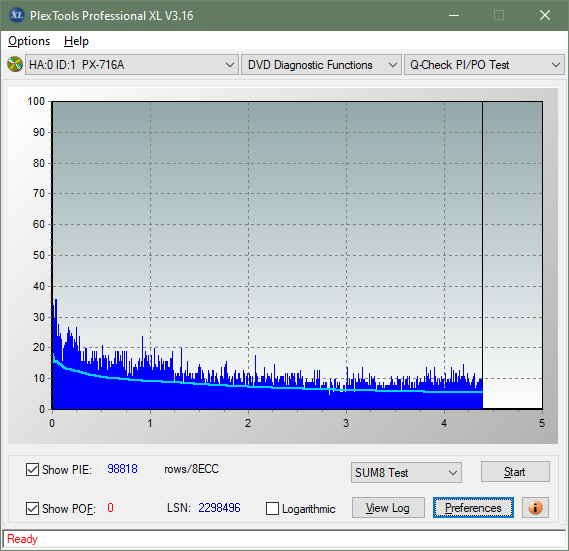
Task: Expand the DVD Diagnostic Functions dropdown
Action: [x=321, y=65]
